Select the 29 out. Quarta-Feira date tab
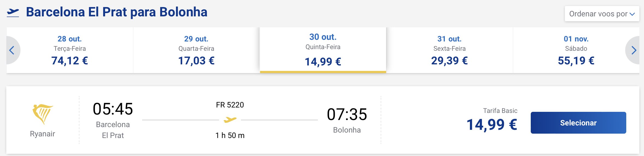 (196, 50)
